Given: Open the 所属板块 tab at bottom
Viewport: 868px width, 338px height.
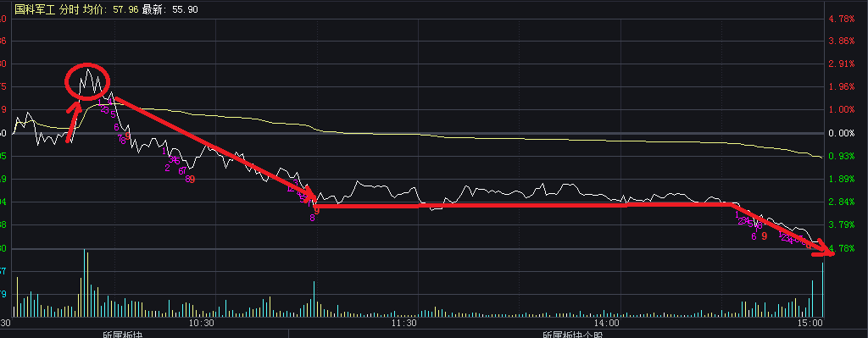Looking at the screenshot, I should point(123,334).
